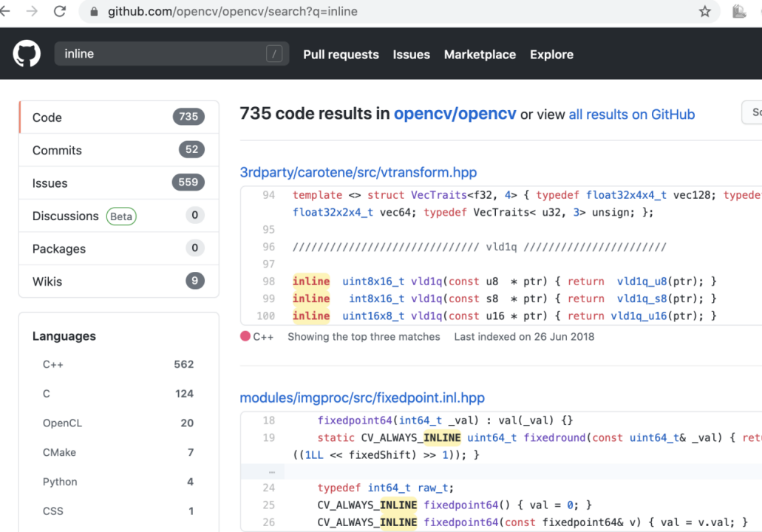
Task: Bookmark the page with the star icon
Action: coord(704,11)
